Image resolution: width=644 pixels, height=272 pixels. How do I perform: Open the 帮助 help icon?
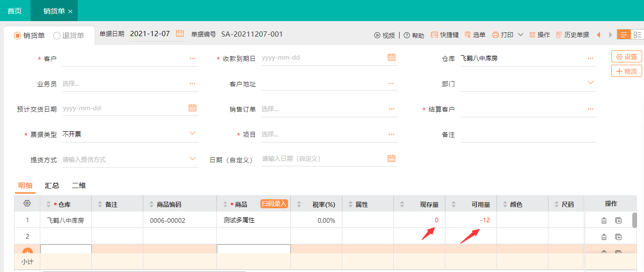(x=407, y=35)
